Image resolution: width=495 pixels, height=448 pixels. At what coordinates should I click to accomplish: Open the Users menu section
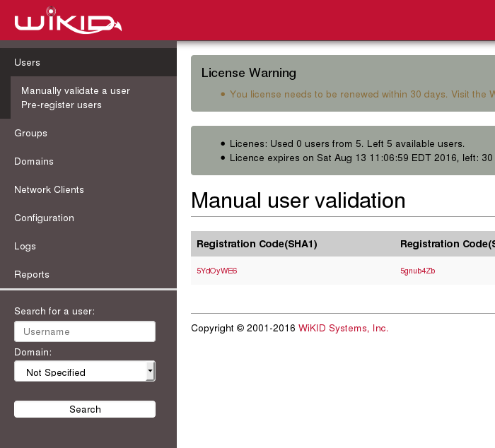(x=28, y=62)
